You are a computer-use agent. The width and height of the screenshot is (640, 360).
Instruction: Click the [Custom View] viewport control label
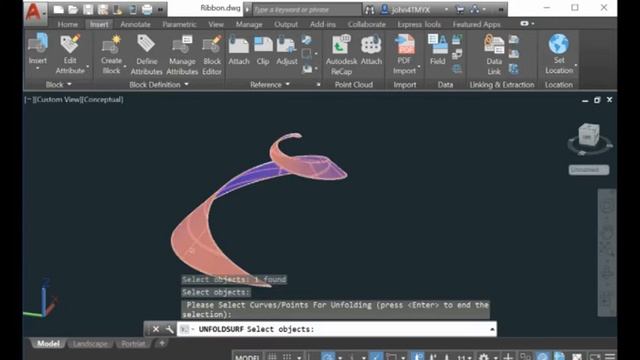(x=58, y=99)
